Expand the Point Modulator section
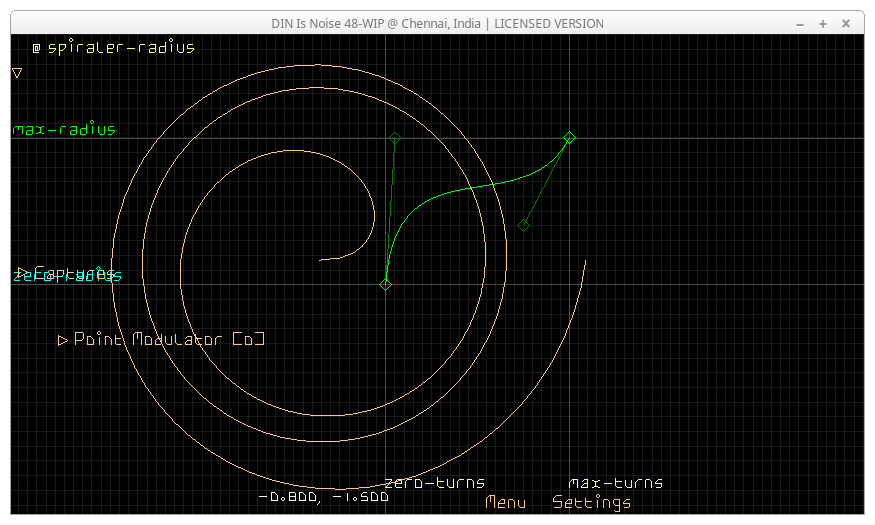 [x=63, y=340]
